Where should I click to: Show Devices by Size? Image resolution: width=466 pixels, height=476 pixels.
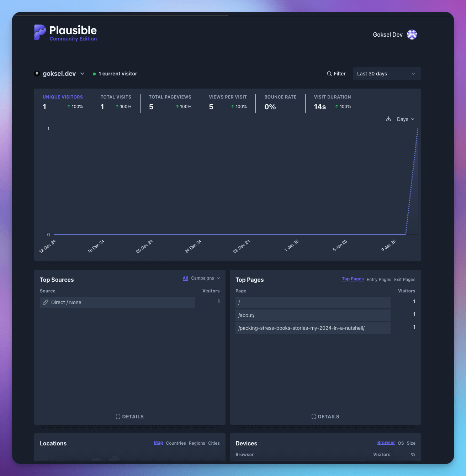(411, 443)
